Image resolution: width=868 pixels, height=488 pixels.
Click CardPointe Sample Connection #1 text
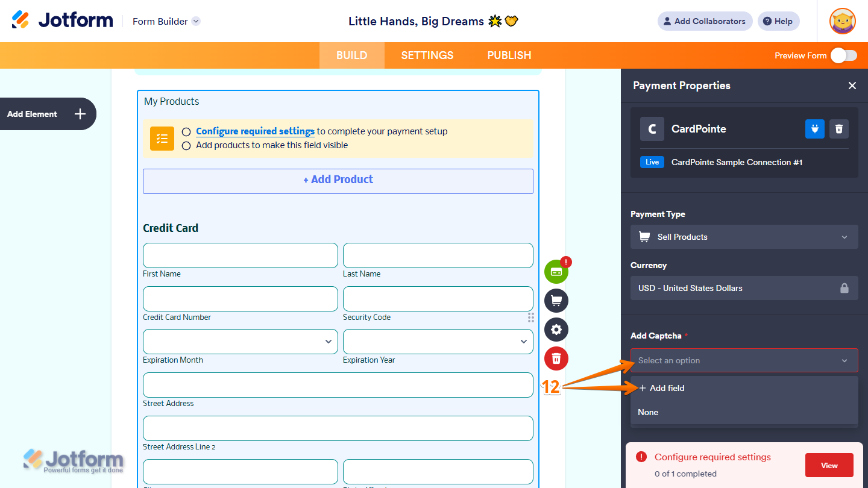[737, 162]
